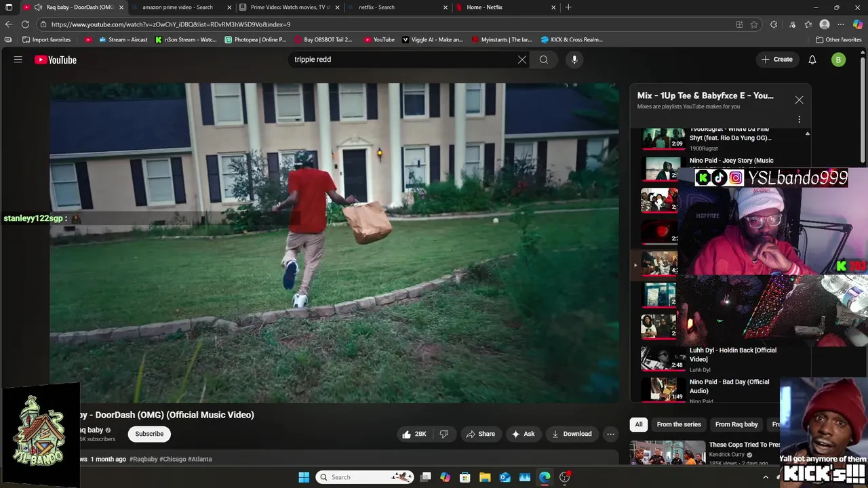Open a new browser tab

pyautogui.click(x=568, y=7)
